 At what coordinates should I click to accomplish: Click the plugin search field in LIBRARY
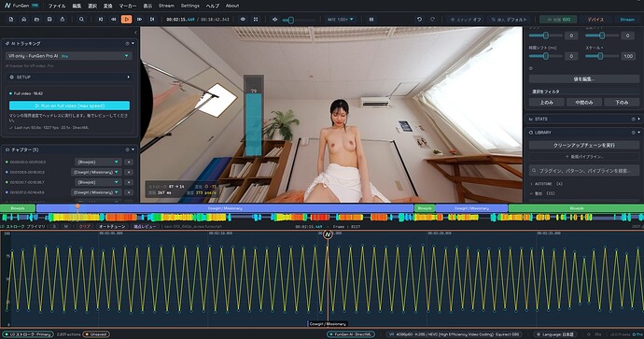[584, 170]
